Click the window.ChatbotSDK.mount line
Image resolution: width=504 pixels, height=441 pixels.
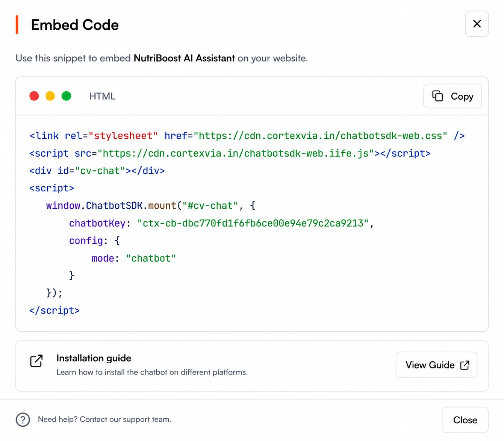pyautogui.click(x=151, y=206)
